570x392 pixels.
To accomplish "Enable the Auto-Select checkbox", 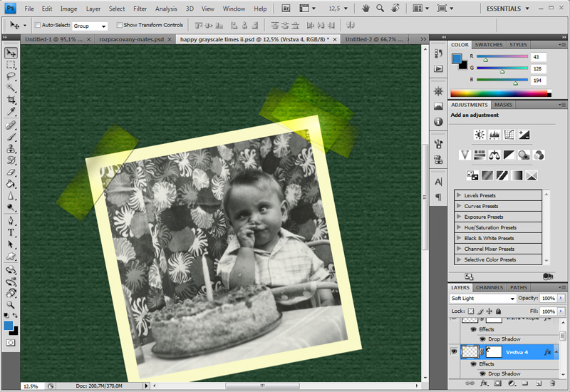I will click(x=36, y=25).
